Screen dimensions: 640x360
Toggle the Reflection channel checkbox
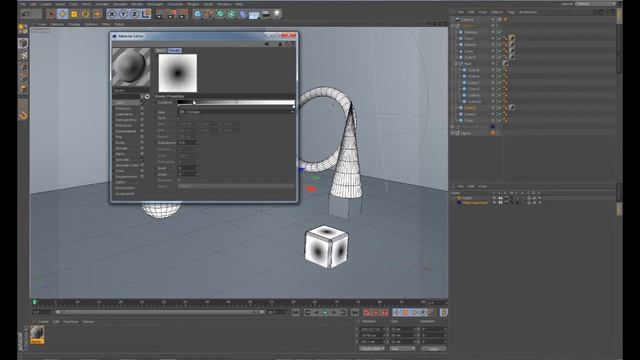(142, 126)
